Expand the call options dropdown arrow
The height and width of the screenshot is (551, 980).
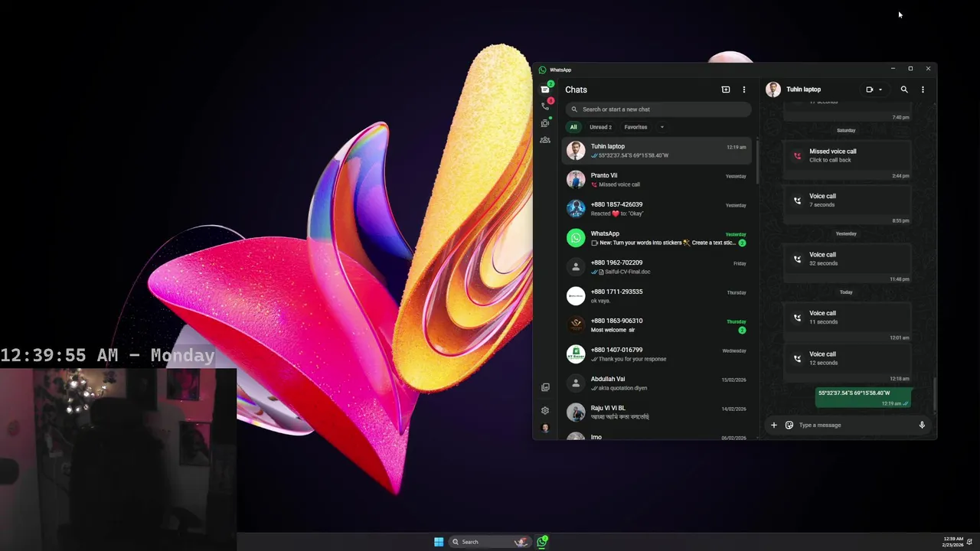click(880, 90)
